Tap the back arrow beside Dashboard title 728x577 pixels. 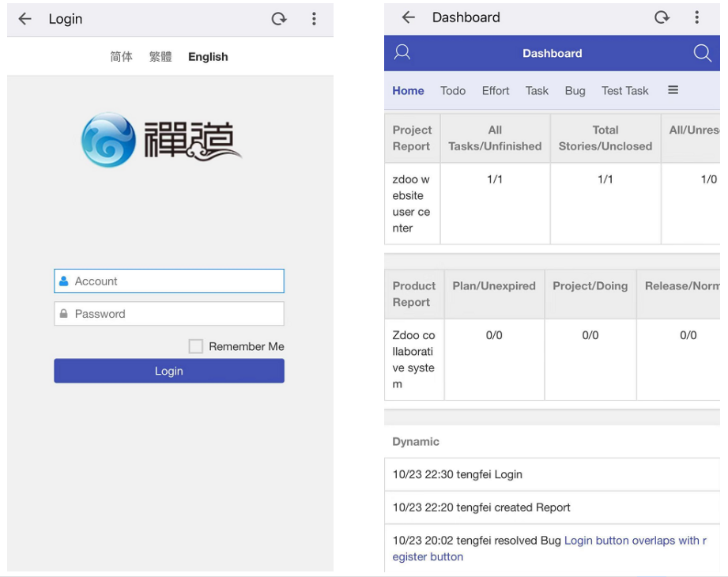408,17
